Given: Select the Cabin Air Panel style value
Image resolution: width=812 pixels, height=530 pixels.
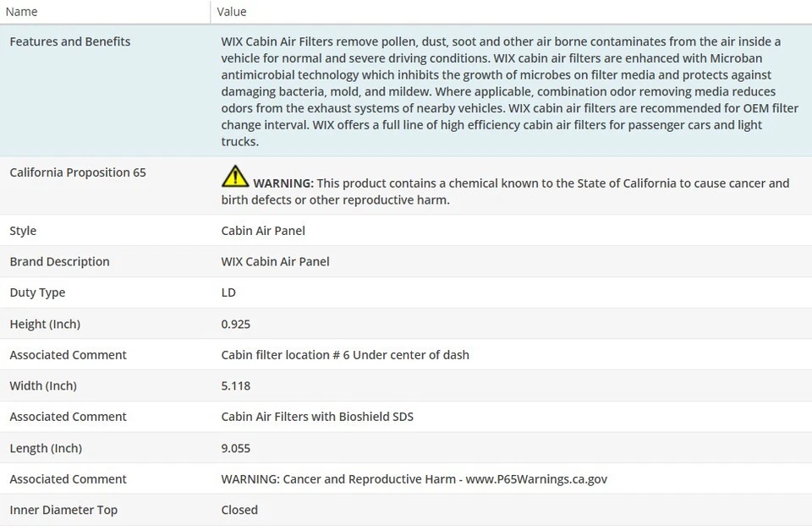Looking at the screenshot, I should point(263,231).
